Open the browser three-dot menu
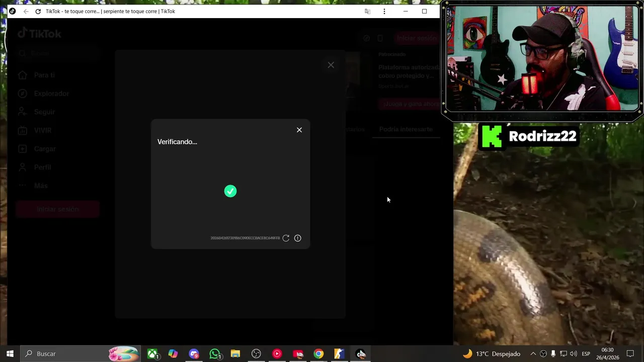The image size is (644, 362). pos(384,11)
